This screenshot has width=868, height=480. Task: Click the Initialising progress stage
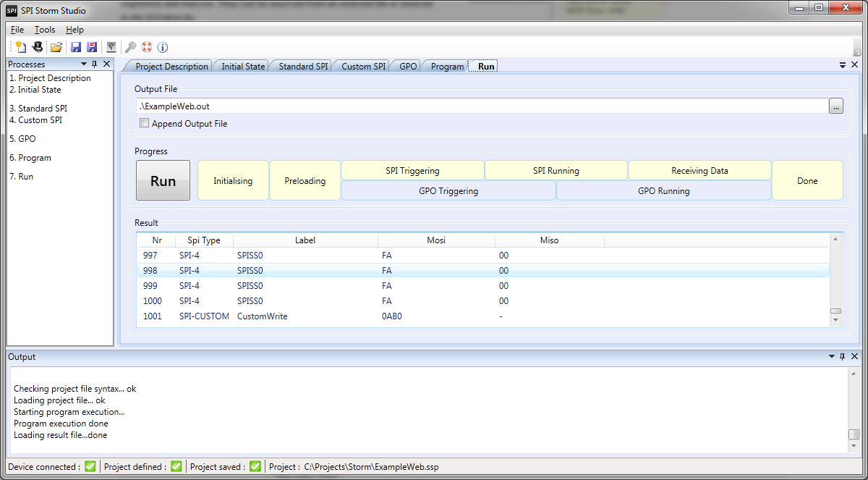coord(233,181)
